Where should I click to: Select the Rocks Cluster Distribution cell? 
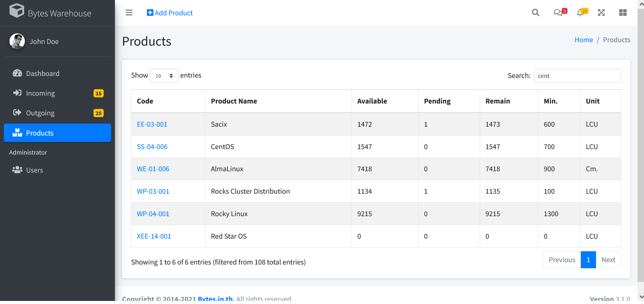pos(278,191)
